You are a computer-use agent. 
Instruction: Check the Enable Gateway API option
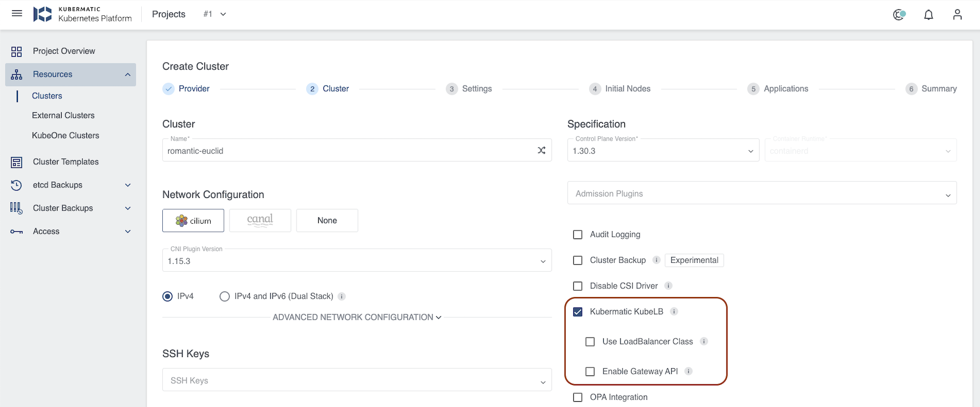(x=590, y=372)
